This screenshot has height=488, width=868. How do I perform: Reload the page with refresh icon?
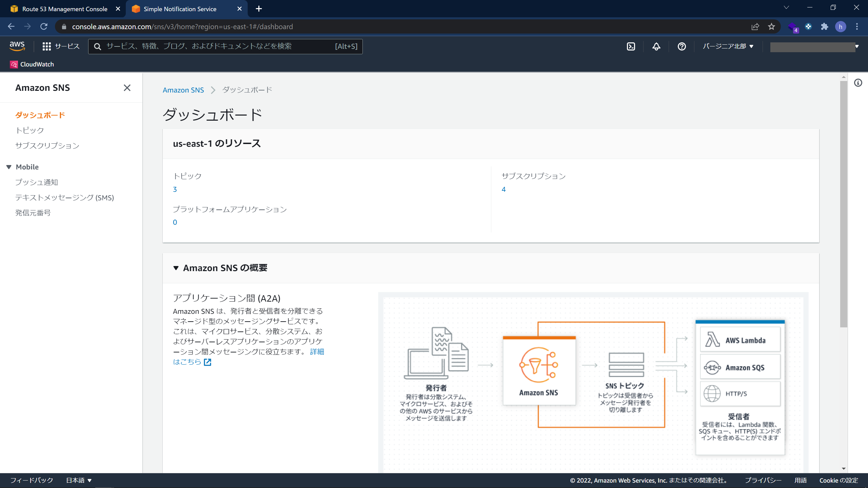click(44, 26)
